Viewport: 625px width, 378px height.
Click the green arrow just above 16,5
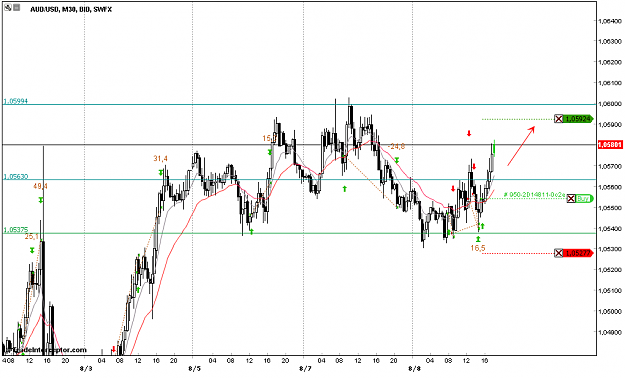click(478, 238)
